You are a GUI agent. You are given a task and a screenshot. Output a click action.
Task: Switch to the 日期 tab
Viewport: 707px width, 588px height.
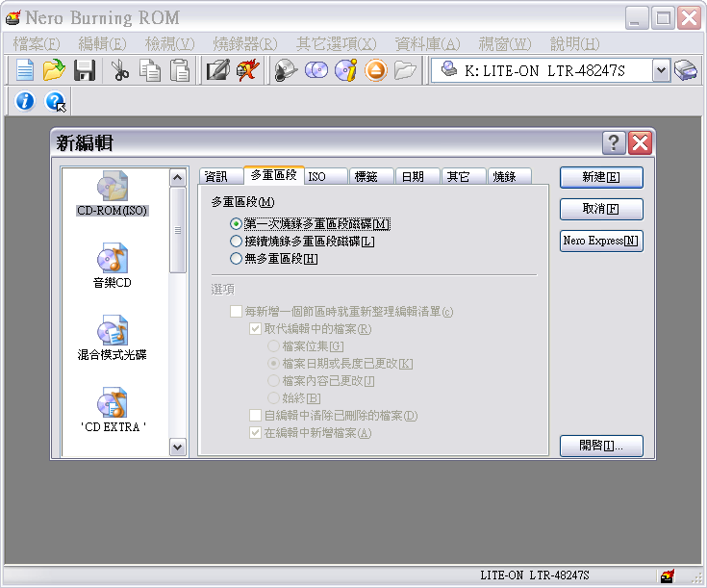418,176
